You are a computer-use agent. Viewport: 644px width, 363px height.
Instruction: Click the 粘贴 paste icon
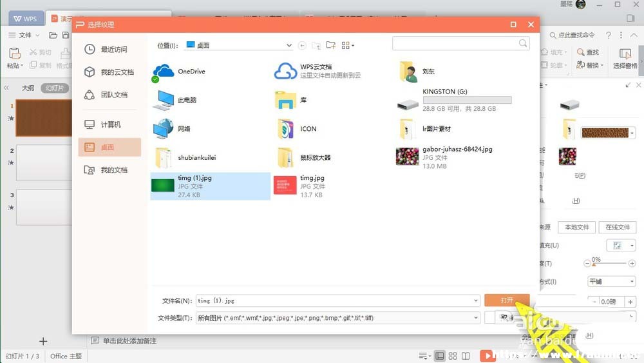click(15, 54)
